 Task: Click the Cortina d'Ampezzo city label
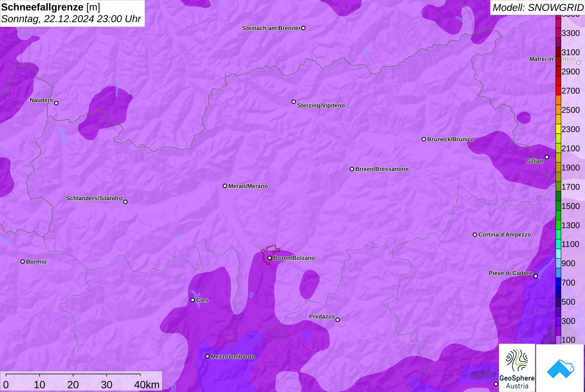tap(505, 234)
